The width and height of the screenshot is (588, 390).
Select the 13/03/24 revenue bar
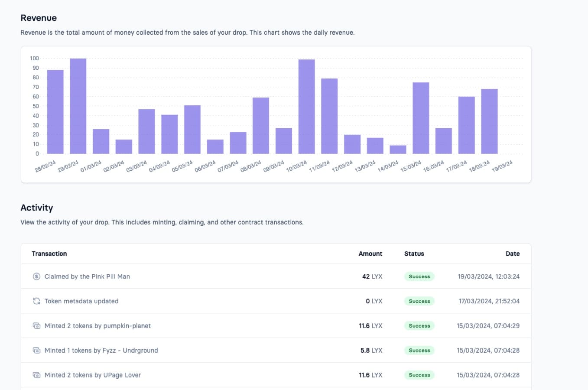(x=375, y=146)
